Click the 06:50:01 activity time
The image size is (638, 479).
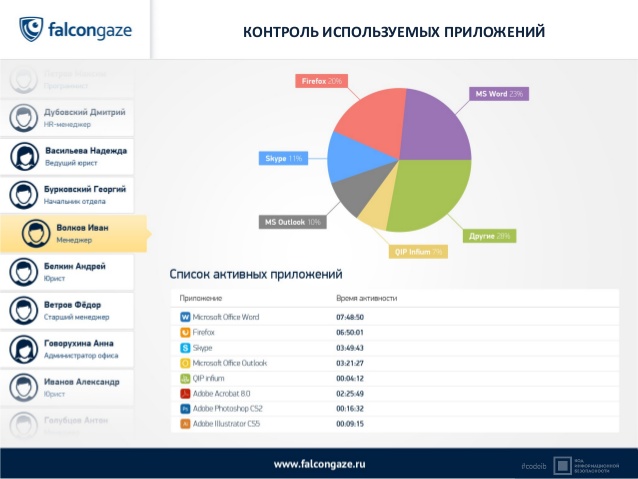[x=350, y=332]
